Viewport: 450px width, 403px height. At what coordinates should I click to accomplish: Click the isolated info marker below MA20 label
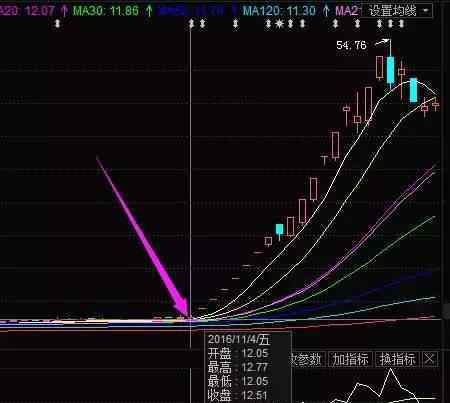(x=58, y=24)
